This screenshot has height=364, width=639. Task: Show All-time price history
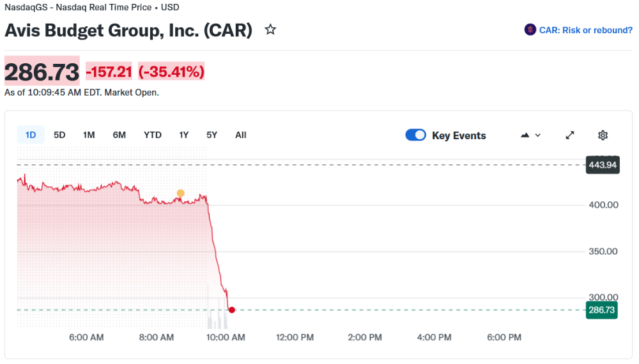pyautogui.click(x=240, y=135)
